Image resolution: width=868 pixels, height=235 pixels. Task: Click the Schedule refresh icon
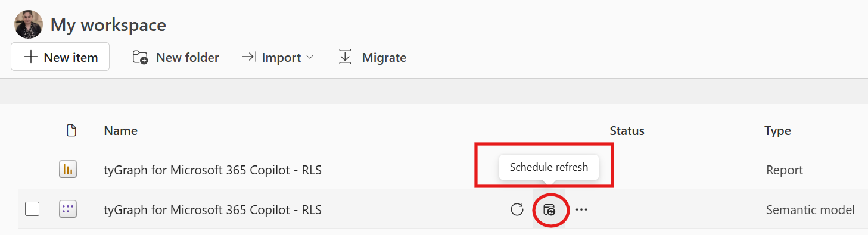click(549, 209)
